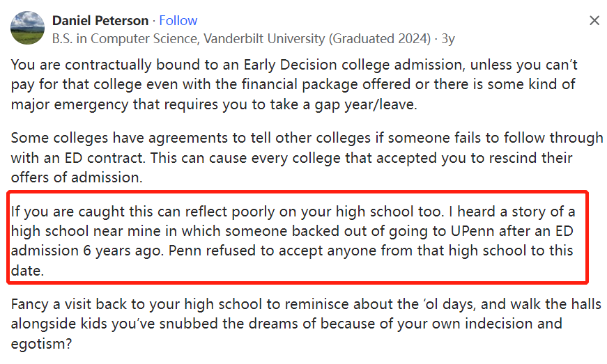Open the Daniel Peterson author name link
The height and width of the screenshot is (364, 607).
click(x=100, y=21)
